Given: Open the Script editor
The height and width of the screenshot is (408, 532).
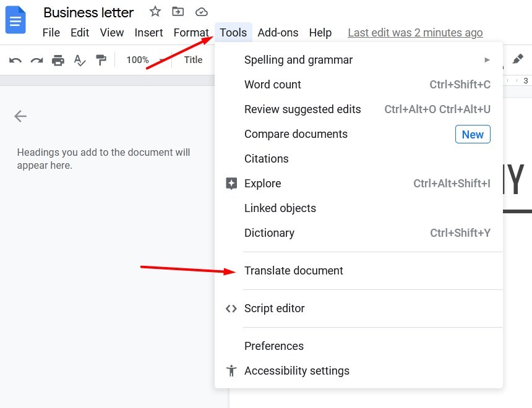Looking at the screenshot, I should [274, 308].
